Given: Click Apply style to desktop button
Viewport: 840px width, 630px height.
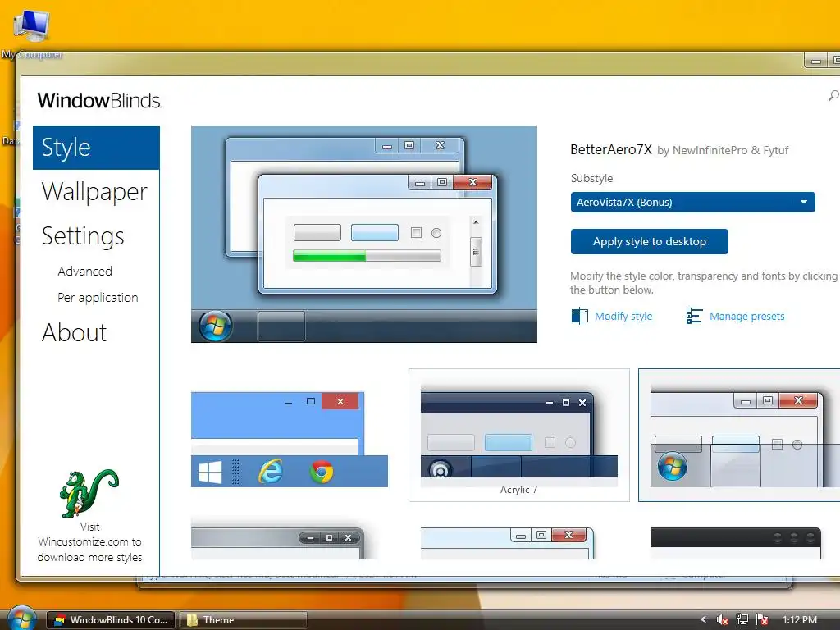Looking at the screenshot, I should 650,242.
